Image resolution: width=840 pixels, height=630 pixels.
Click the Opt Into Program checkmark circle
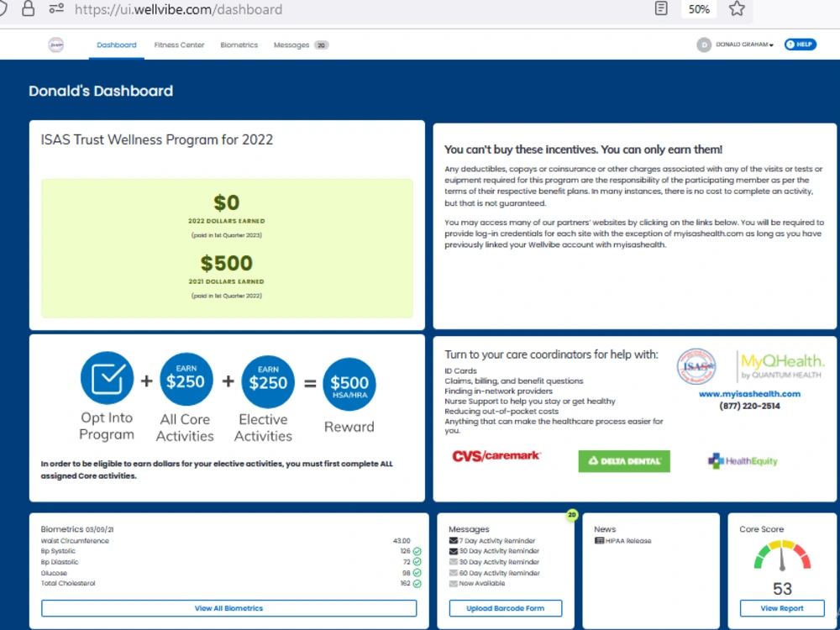click(x=108, y=378)
